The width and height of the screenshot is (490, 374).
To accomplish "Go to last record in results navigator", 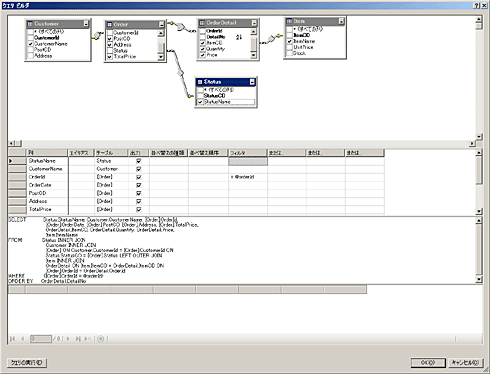I will point(78,339).
